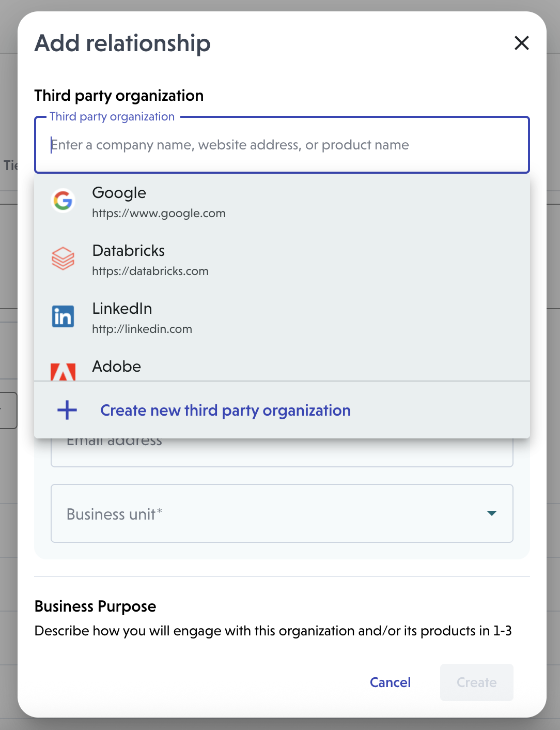Click the https://www.google.com URL text
This screenshot has width=560, height=730.
point(159,214)
